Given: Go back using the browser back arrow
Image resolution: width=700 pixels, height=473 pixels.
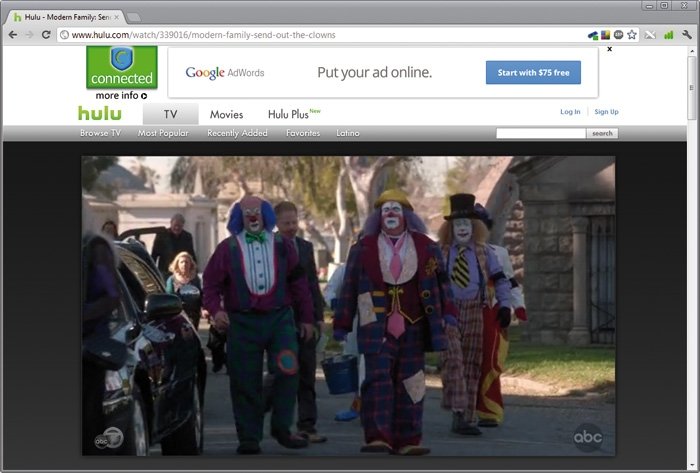Looking at the screenshot, I should (x=13, y=34).
